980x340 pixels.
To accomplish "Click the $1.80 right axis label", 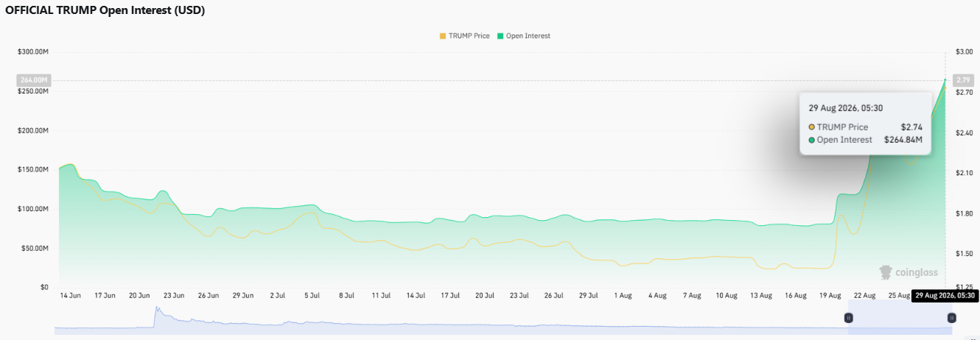I will tap(964, 213).
